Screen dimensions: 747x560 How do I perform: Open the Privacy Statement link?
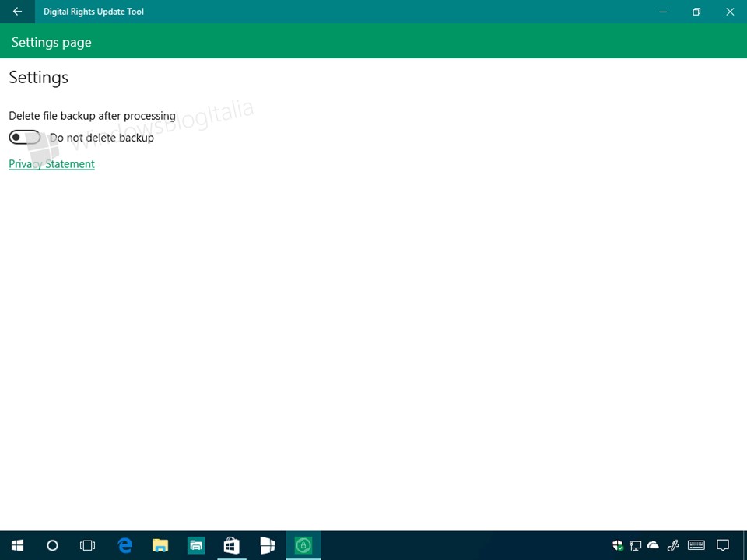tap(51, 164)
